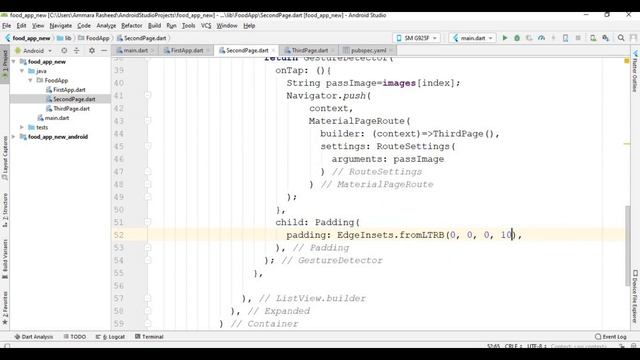
Task: Click the grayed Stop square icon
Action: pos(578,38)
